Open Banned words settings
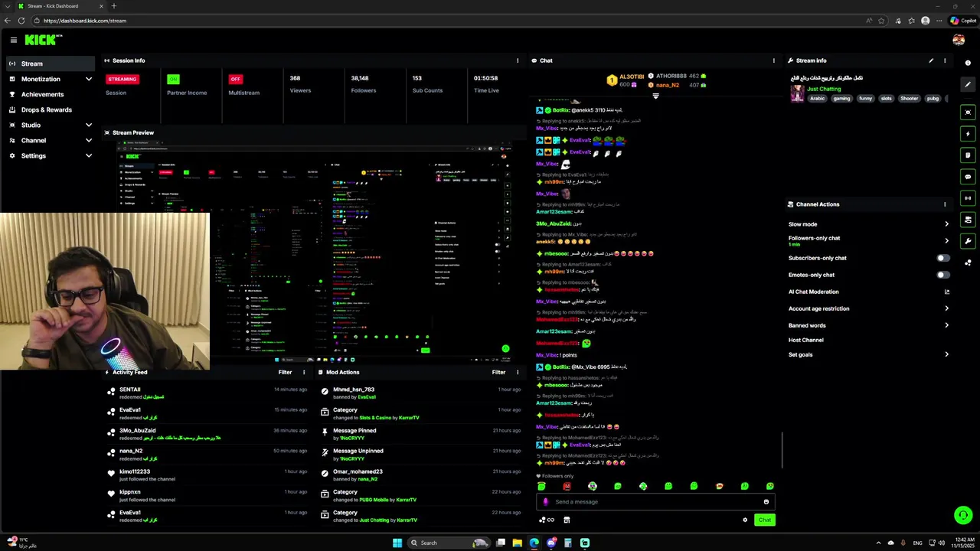 (x=869, y=325)
